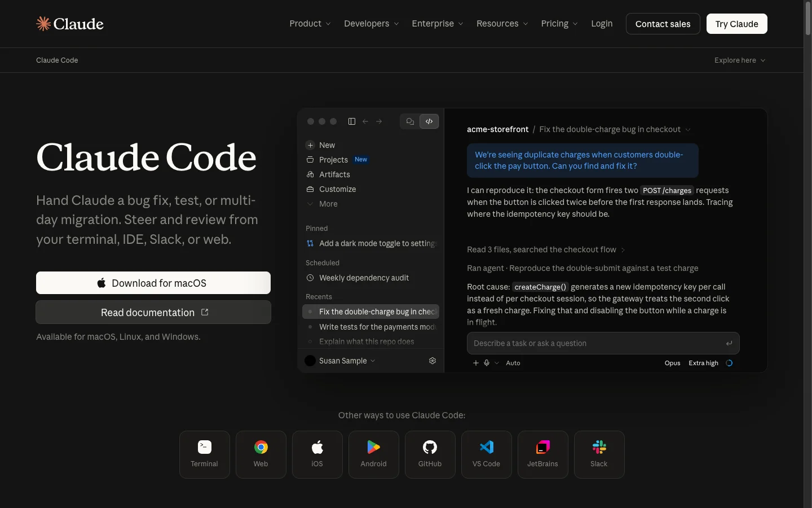812x508 pixels.
Task: Open the Pricing dropdown
Action: pyautogui.click(x=559, y=24)
